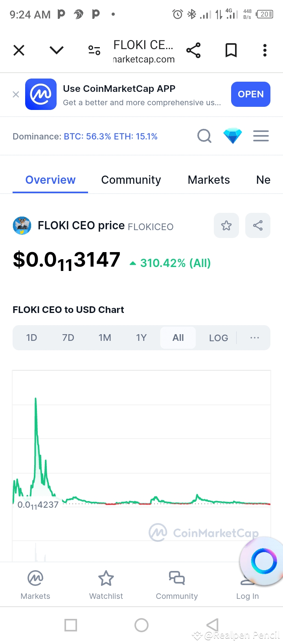283x644 pixels.
Task: Tap the blue diamond rewards icon
Action: [x=233, y=136]
